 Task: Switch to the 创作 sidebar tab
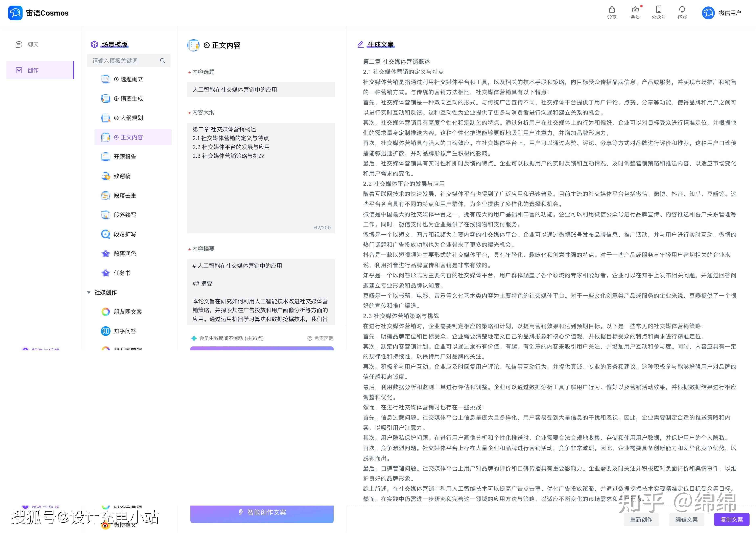(x=40, y=70)
